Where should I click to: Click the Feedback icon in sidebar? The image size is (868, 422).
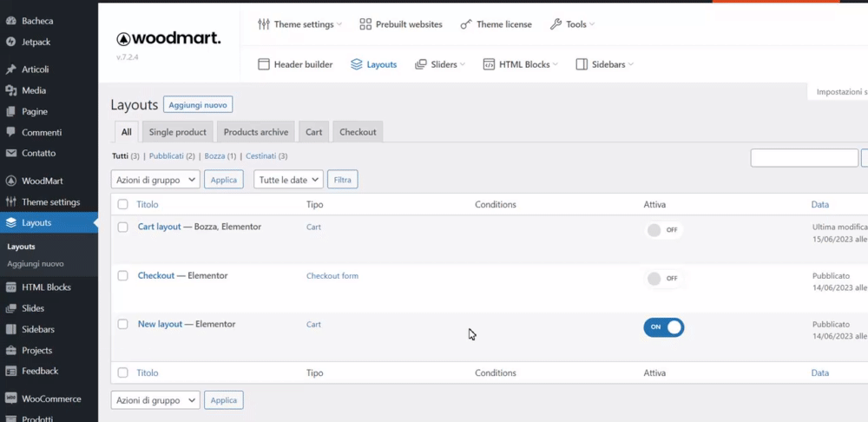click(x=10, y=371)
